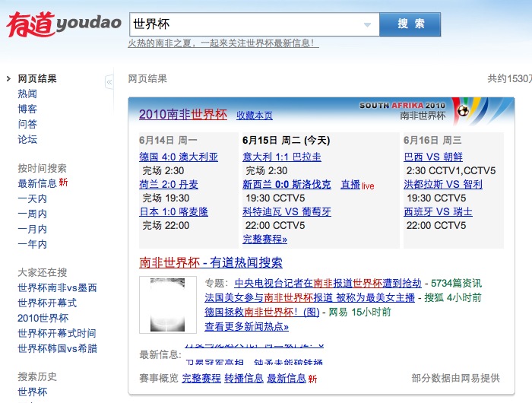Image resolution: width=532 pixels, height=403 pixels.
Task: Click the blue 搜索 search button
Action: click(x=410, y=24)
